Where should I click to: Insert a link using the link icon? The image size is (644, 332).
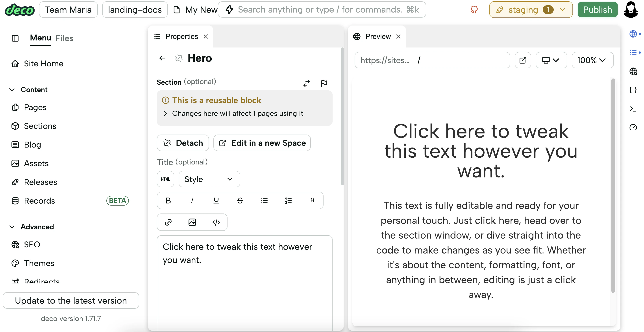[168, 222]
